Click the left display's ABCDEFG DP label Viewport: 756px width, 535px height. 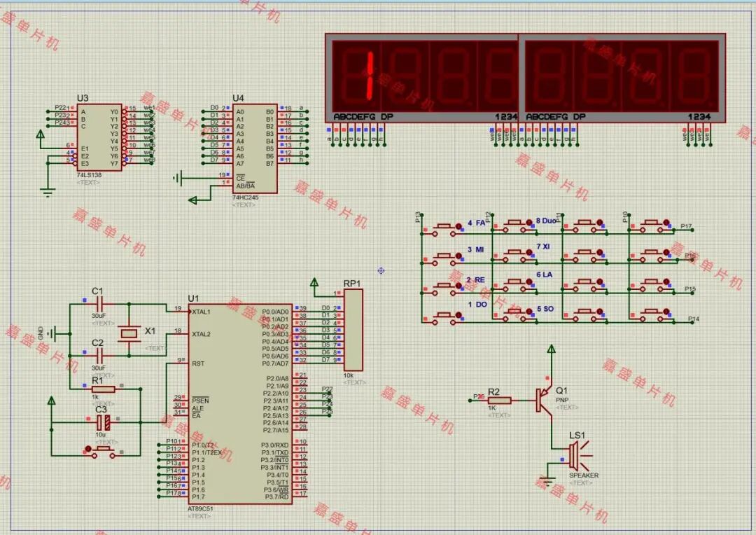pyautogui.click(x=363, y=116)
